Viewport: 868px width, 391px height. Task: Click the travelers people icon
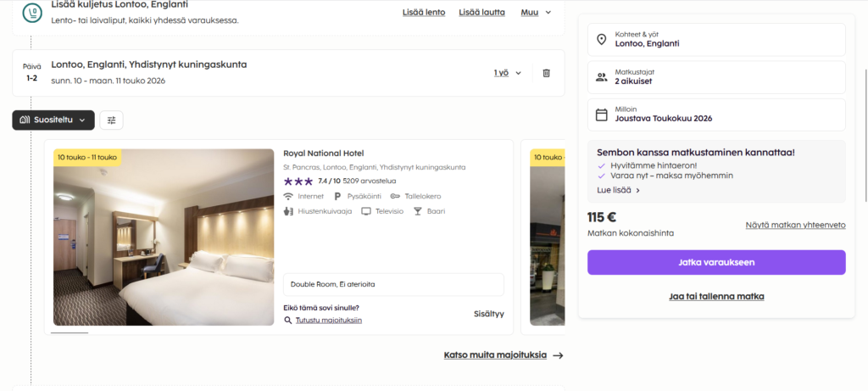(x=601, y=77)
